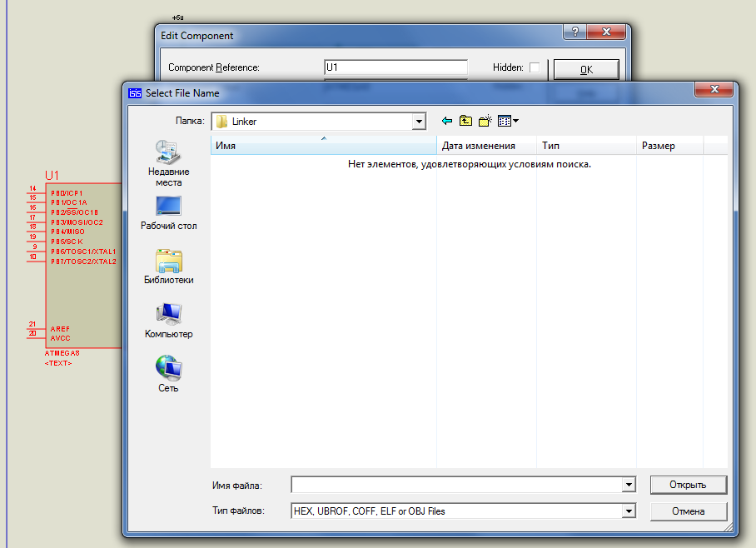Sort by Размер column header
This screenshot has height=548, width=756.
[x=669, y=146]
